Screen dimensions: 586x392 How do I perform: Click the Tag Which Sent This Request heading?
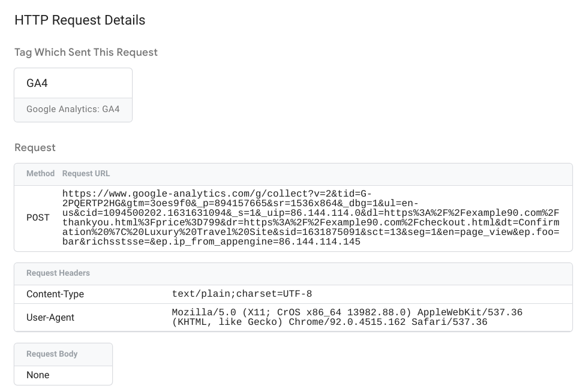pyautogui.click(x=86, y=52)
